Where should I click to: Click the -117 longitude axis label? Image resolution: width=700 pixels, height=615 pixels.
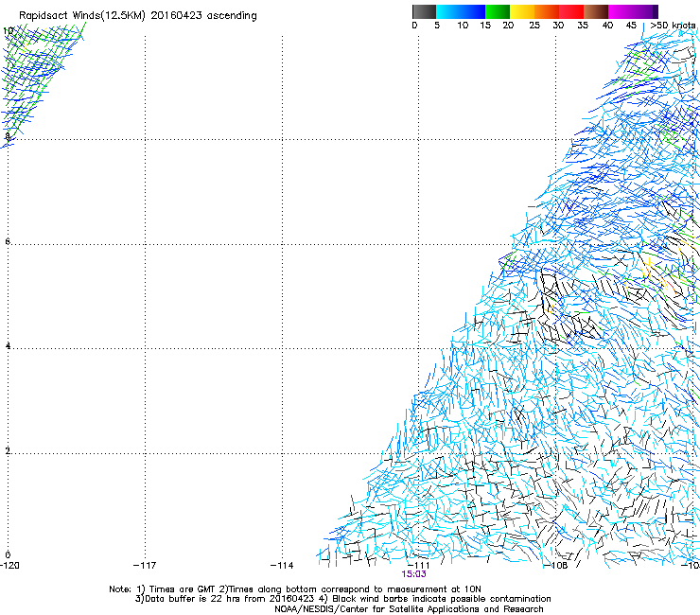145,566
